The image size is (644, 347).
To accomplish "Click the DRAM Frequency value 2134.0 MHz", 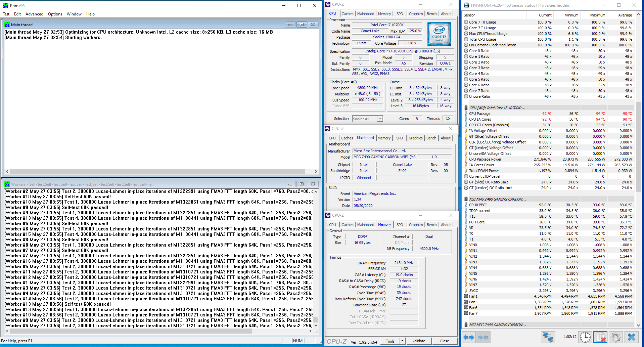I will pos(404,263).
